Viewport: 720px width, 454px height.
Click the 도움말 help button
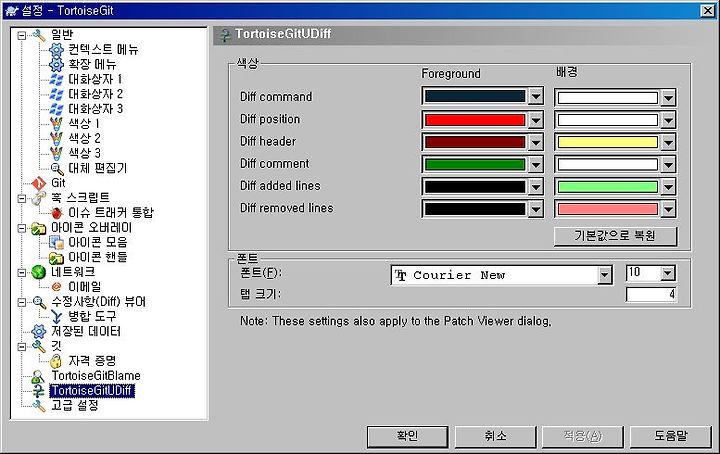pyautogui.click(x=670, y=436)
